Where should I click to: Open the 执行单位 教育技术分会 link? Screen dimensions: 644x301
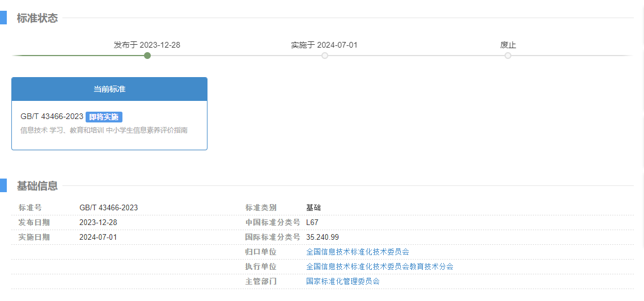pos(379,266)
